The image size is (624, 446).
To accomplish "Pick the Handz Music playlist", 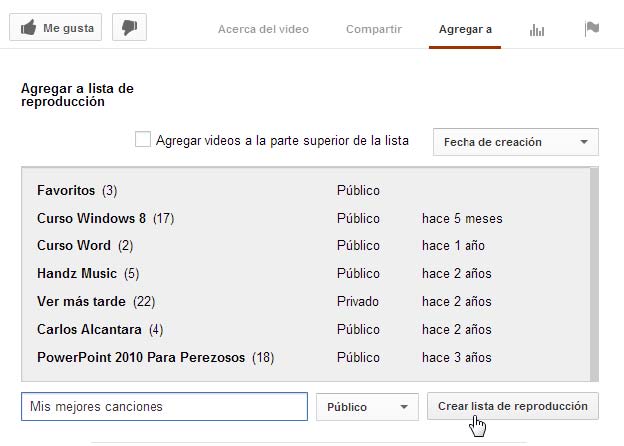I will 77,273.
